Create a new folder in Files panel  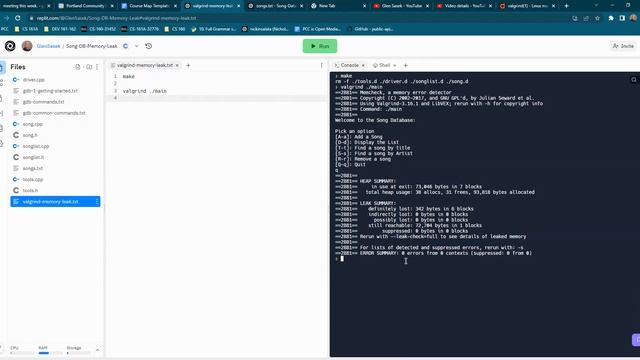tap(89, 67)
